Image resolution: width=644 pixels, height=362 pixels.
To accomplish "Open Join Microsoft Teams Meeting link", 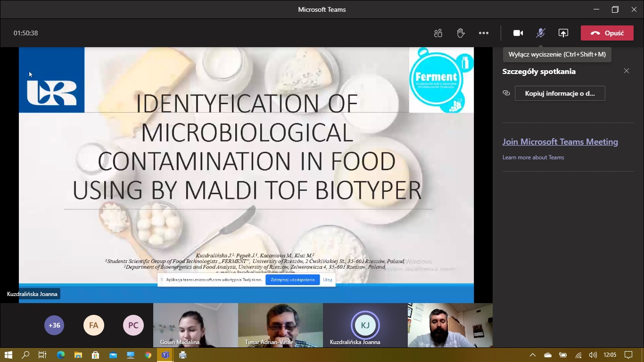I will click(x=560, y=142).
